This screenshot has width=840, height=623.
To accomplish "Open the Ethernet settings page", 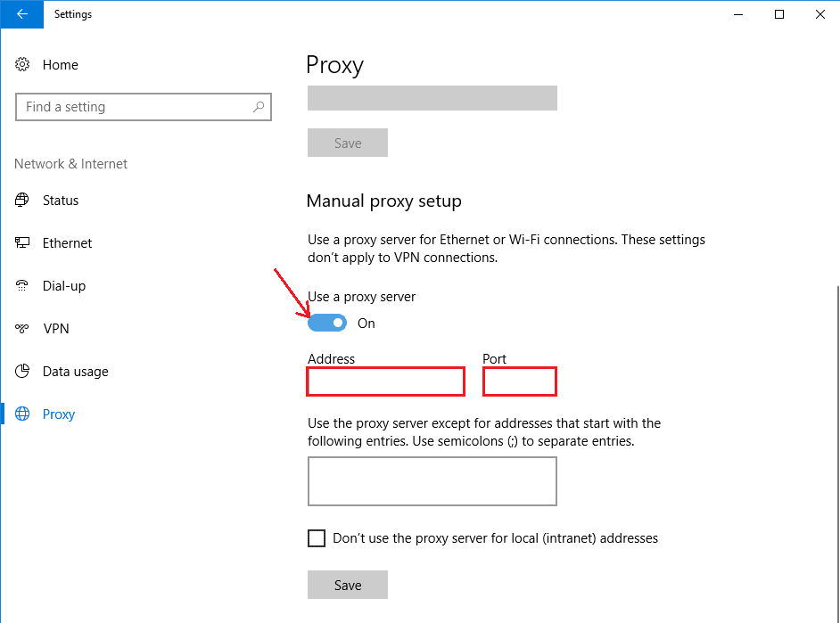I will pyautogui.click(x=67, y=243).
